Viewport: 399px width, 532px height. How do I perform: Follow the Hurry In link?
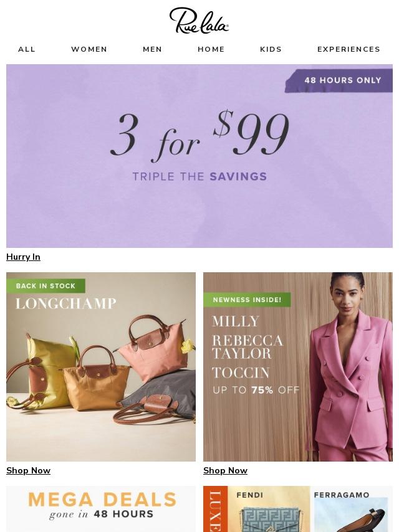tap(24, 257)
